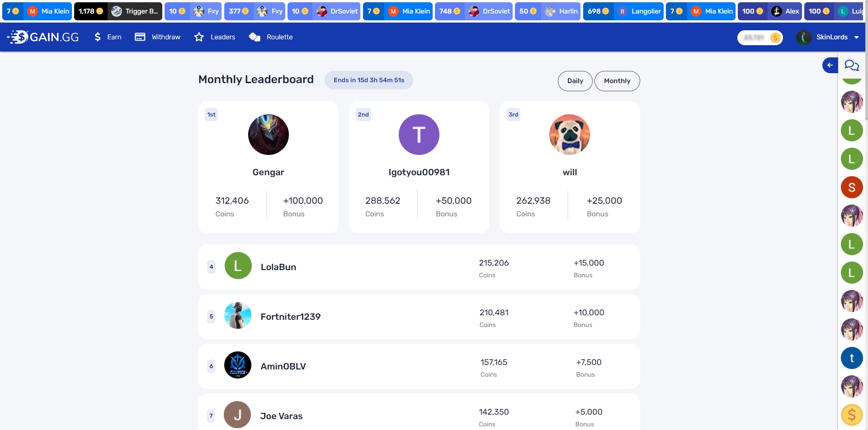Click the gold coin icon in balance
Viewport: 868px width, 430px height.
[775, 37]
